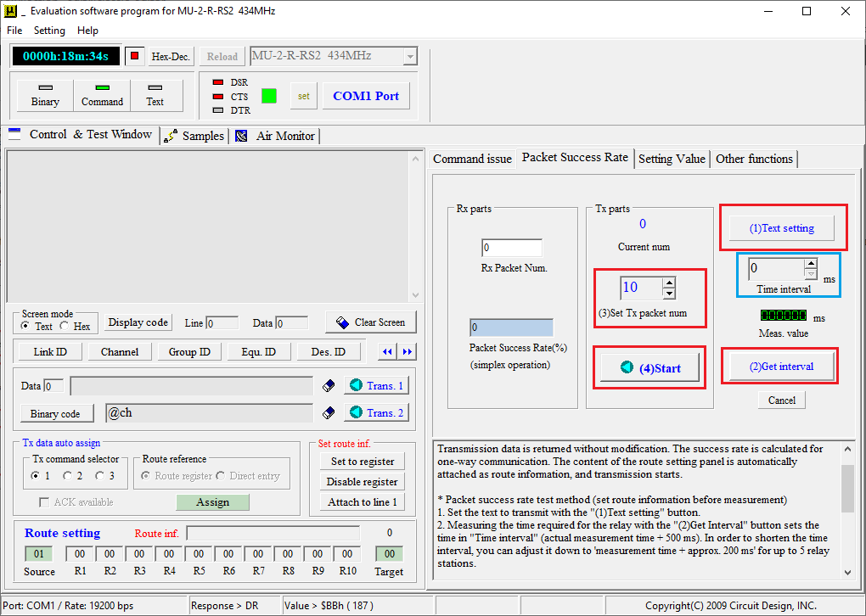This screenshot has width=866, height=616.
Task: Clear the screen with Clear Screen
Action: tap(370, 322)
